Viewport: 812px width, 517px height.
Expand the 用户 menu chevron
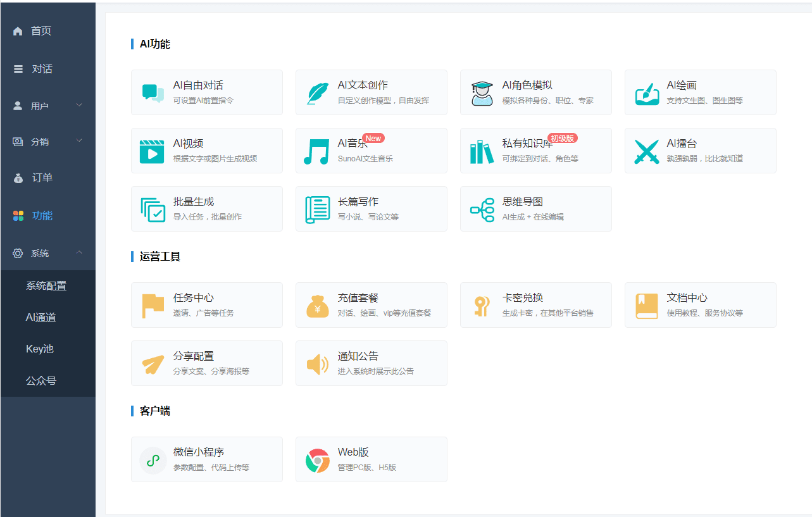79,105
